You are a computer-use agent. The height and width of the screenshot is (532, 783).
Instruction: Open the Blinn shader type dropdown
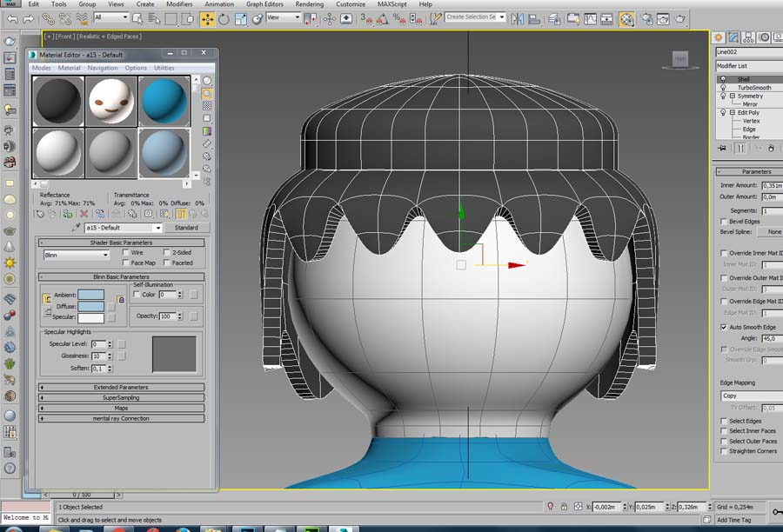coord(77,255)
